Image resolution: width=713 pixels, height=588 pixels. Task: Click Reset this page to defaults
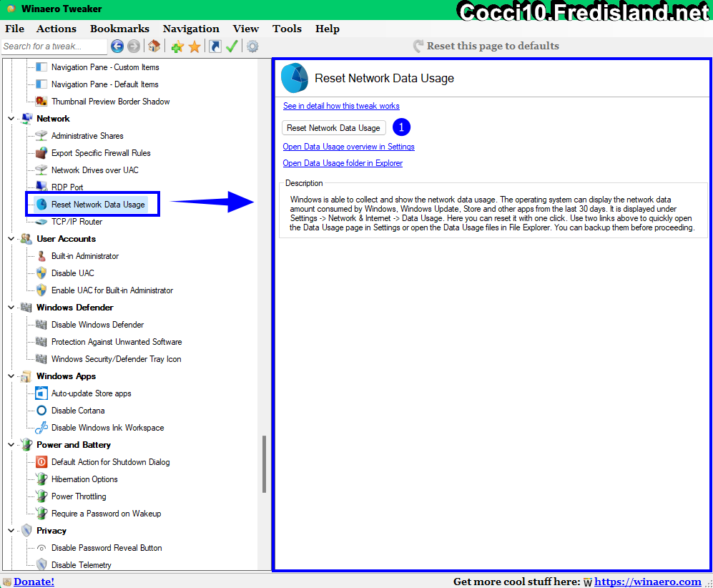pos(486,46)
